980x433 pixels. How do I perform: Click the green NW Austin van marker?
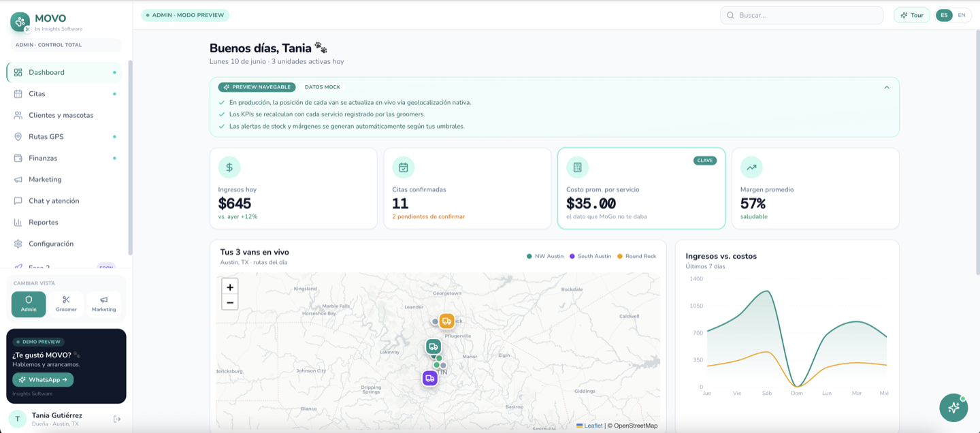(434, 347)
